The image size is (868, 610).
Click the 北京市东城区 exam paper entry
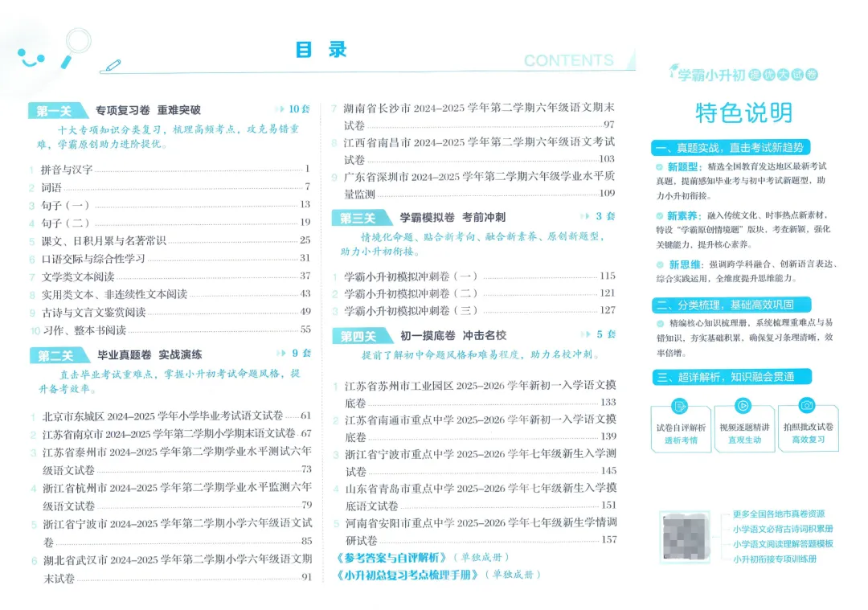(x=171, y=416)
